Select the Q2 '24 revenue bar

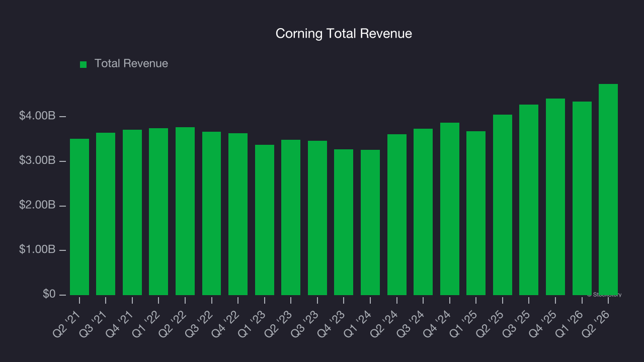[x=397, y=215]
